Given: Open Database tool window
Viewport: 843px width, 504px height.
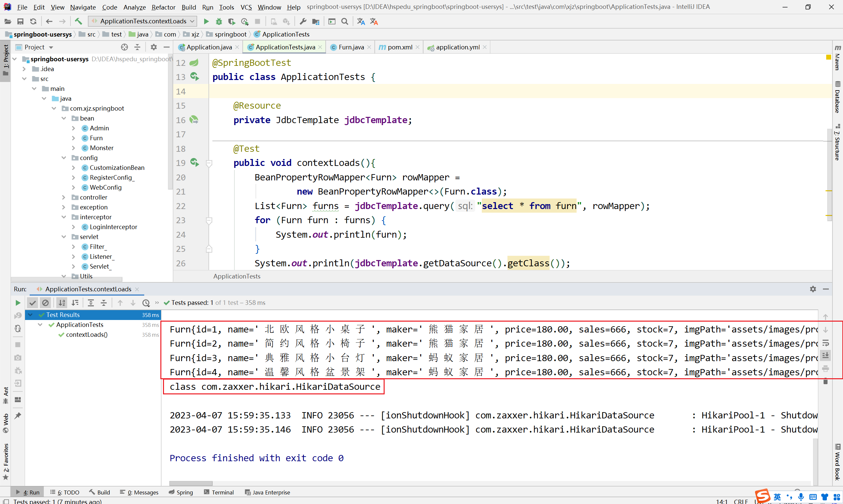Looking at the screenshot, I should [837, 97].
